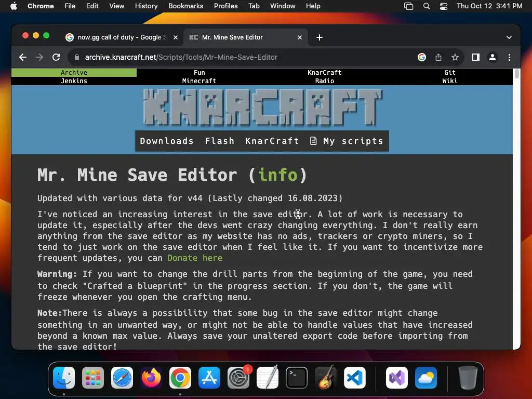Open the Wiki navigation link
532x399 pixels.
(449, 81)
